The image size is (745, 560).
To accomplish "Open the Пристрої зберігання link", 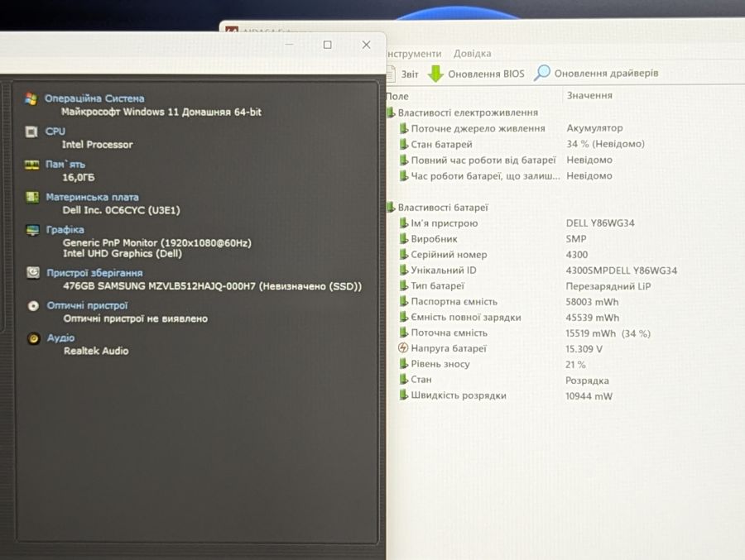I will (x=94, y=273).
